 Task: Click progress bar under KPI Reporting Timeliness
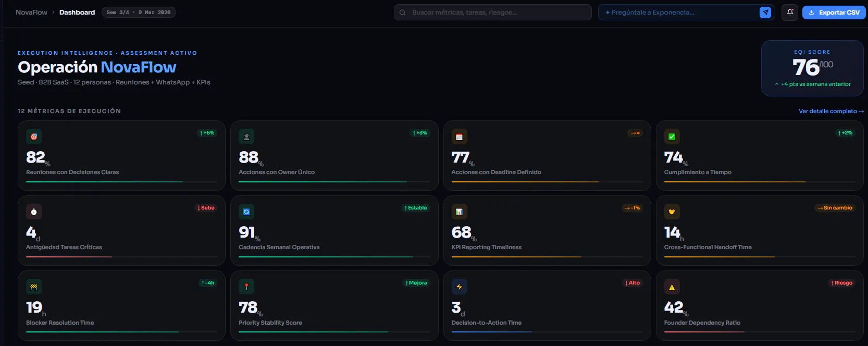point(547,257)
